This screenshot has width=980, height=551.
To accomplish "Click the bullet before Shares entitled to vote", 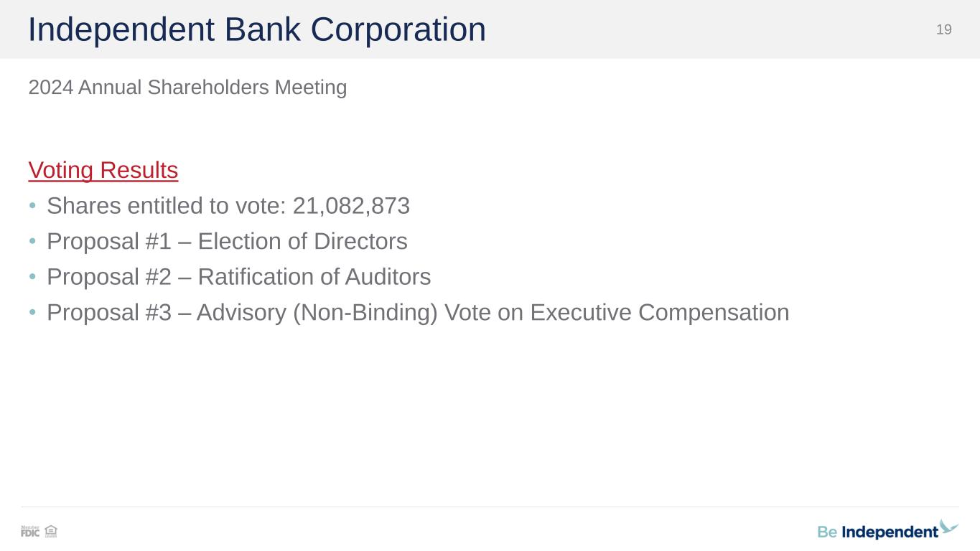I will click(32, 207).
